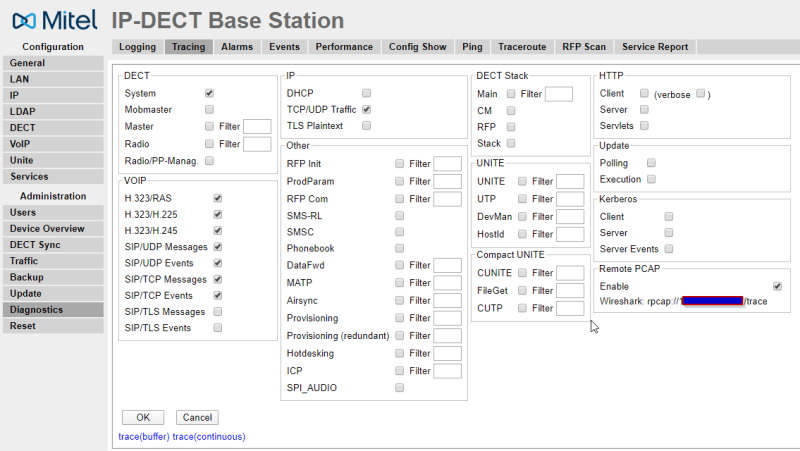The image size is (800, 451).
Task: Open Users administration page
Action: coord(53,212)
